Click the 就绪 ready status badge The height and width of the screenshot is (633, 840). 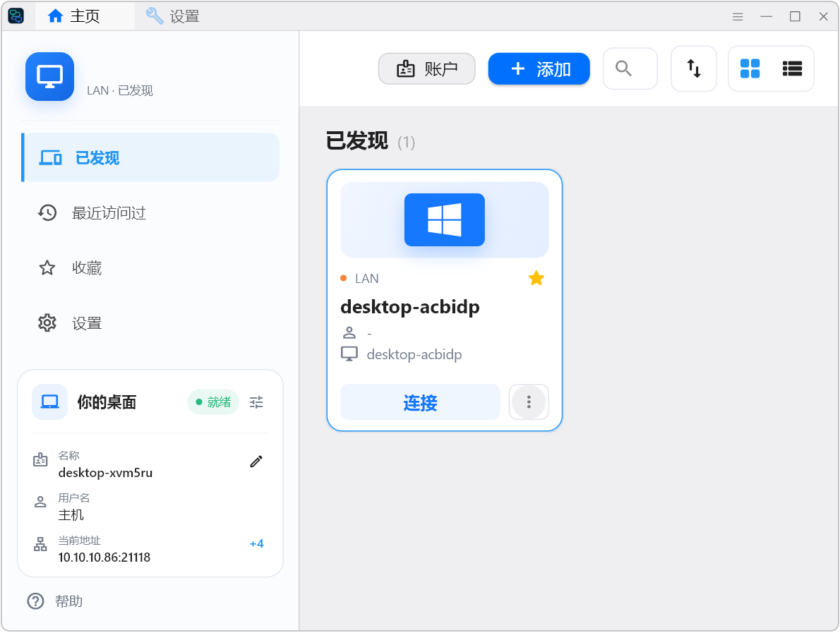point(213,402)
